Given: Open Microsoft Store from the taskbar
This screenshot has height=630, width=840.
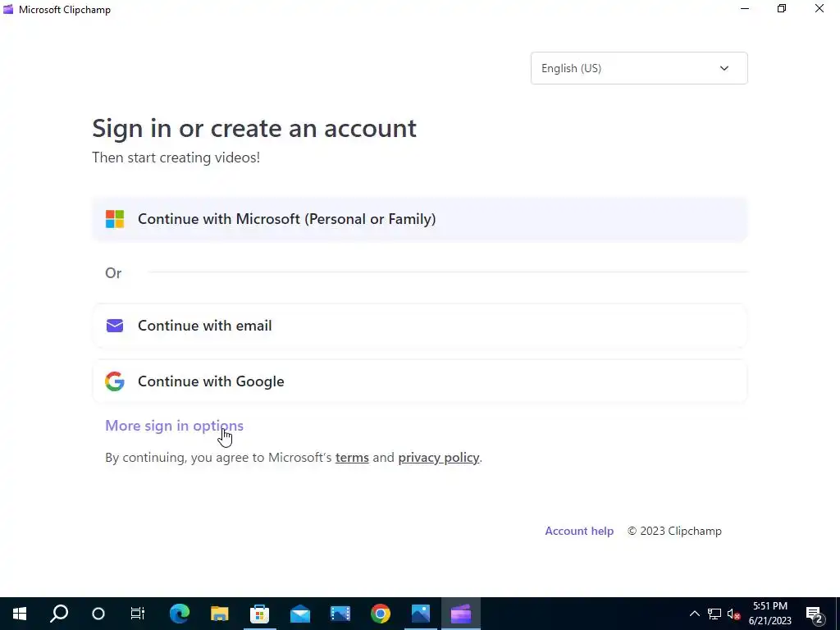Looking at the screenshot, I should (260, 614).
